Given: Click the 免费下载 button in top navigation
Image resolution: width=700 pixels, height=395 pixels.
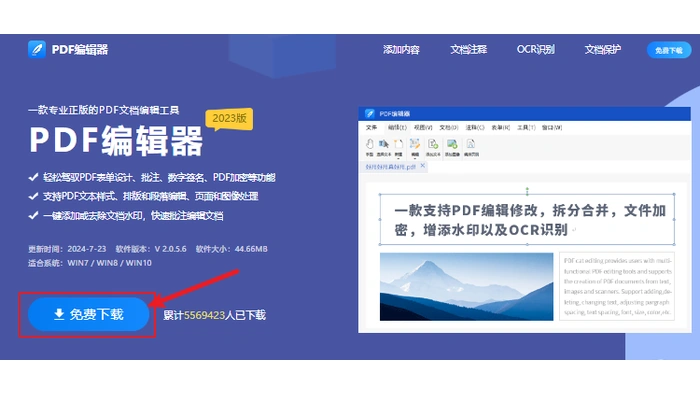Looking at the screenshot, I should [668, 50].
